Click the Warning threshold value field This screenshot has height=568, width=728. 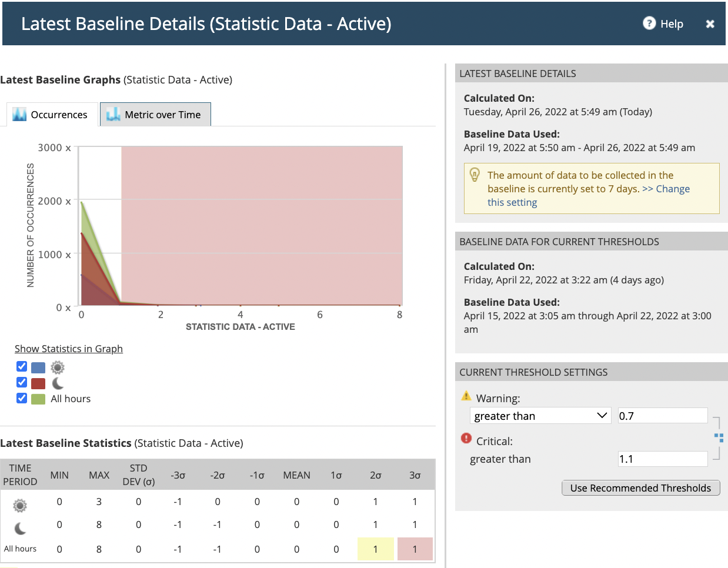(662, 416)
